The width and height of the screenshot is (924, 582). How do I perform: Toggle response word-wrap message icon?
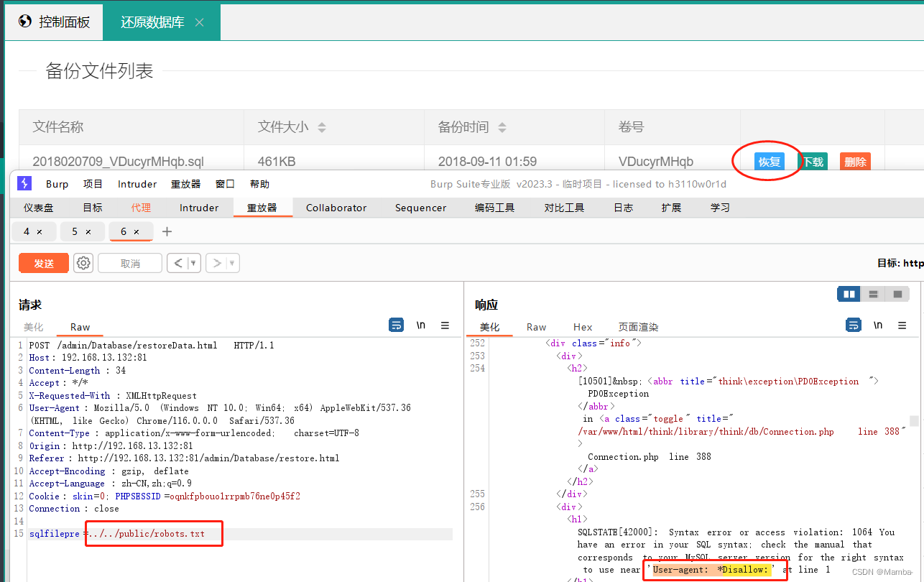pos(853,325)
